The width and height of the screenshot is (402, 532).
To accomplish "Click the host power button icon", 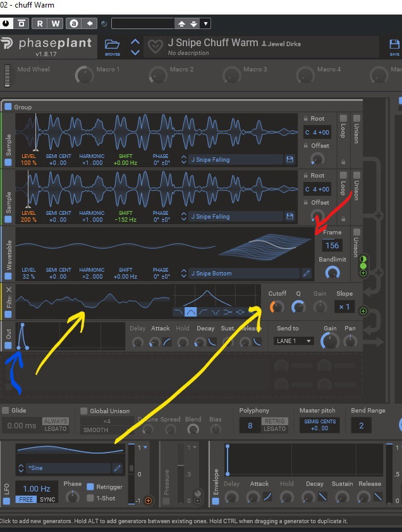I will click(x=6, y=23).
